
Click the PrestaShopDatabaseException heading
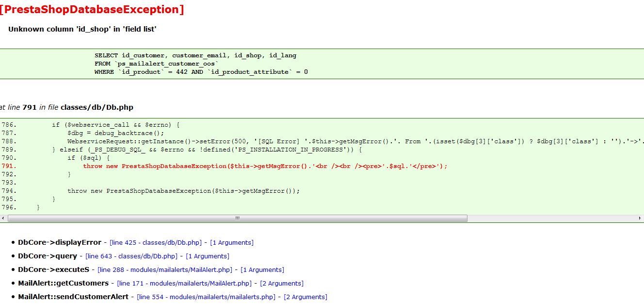coord(92,9)
